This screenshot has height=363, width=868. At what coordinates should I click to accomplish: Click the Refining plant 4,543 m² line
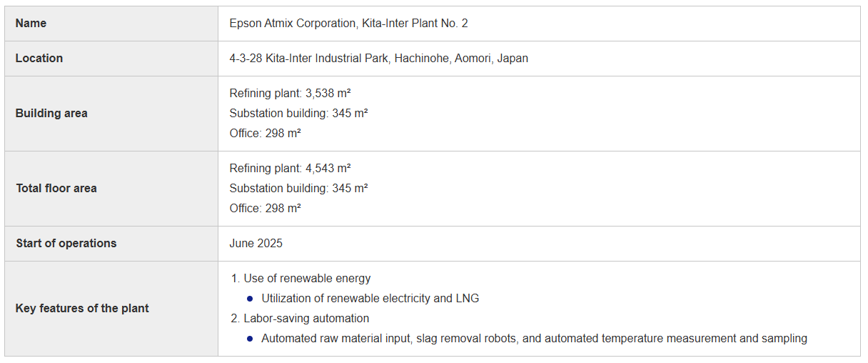tap(290, 169)
